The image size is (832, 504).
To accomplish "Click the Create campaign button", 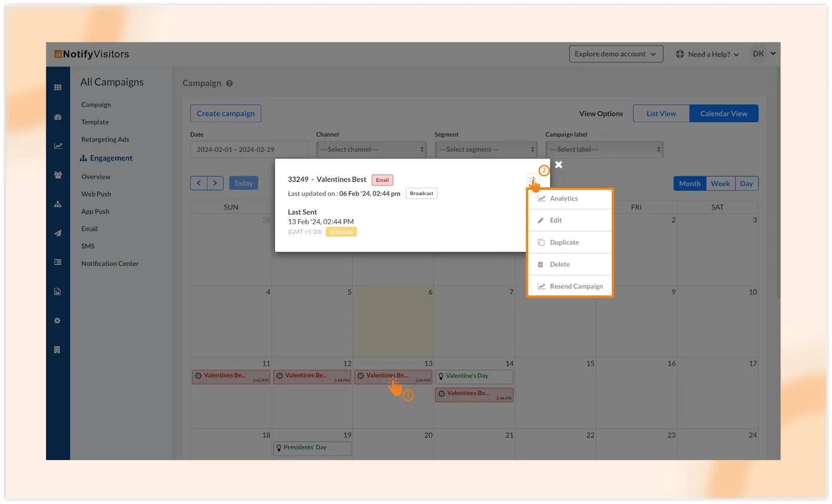I will tap(226, 114).
